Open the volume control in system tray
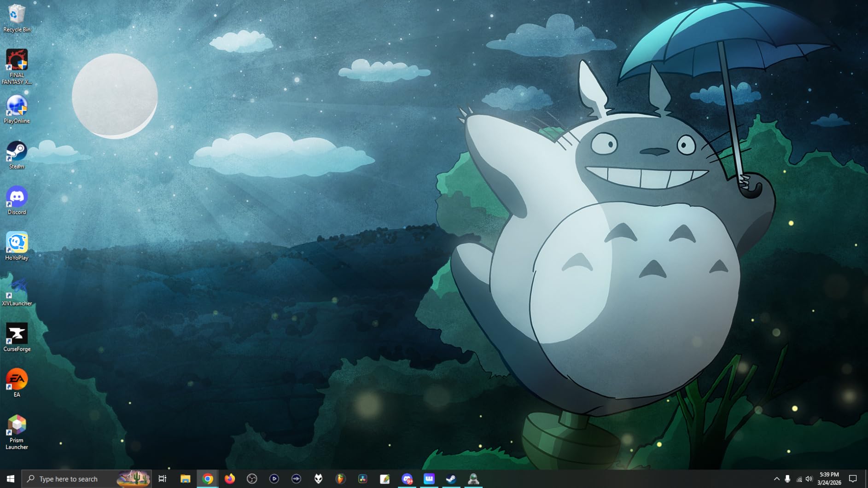The image size is (868, 488). (809, 479)
